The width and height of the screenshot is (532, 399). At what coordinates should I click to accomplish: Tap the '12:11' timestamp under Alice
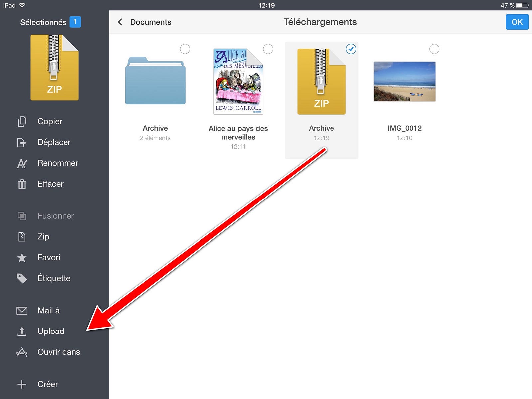coord(238,147)
